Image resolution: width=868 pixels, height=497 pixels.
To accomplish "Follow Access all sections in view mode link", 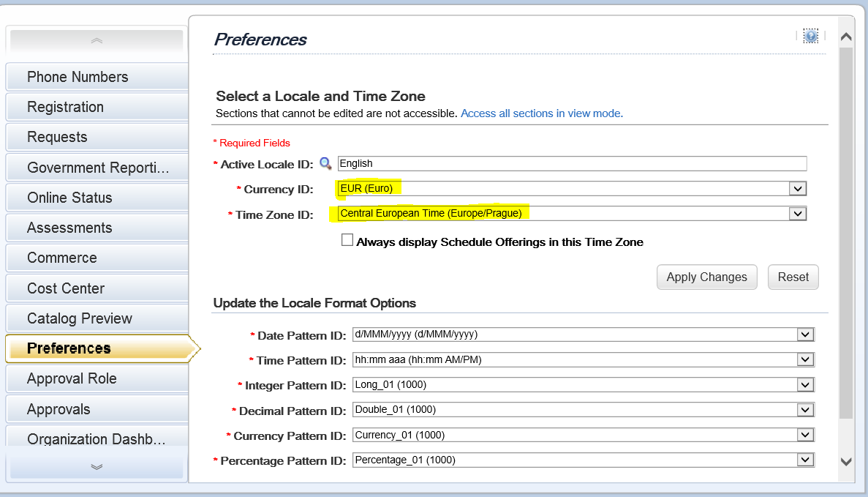I will pos(541,113).
